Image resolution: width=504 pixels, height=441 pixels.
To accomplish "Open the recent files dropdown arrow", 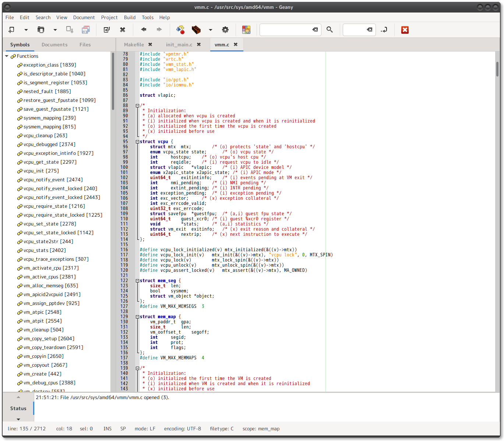I will [x=55, y=30].
